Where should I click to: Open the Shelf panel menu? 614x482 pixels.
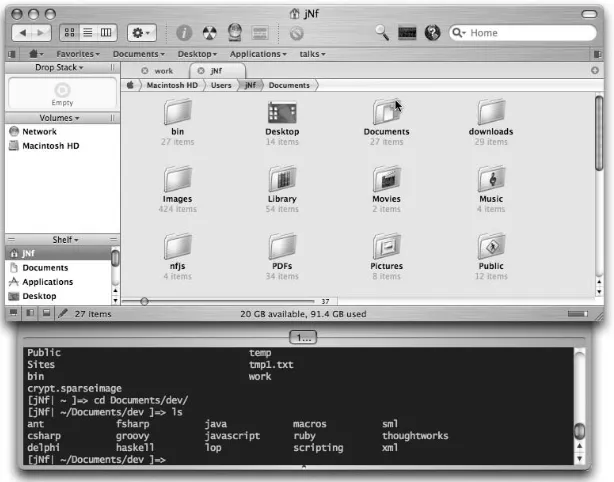[65, 240]
